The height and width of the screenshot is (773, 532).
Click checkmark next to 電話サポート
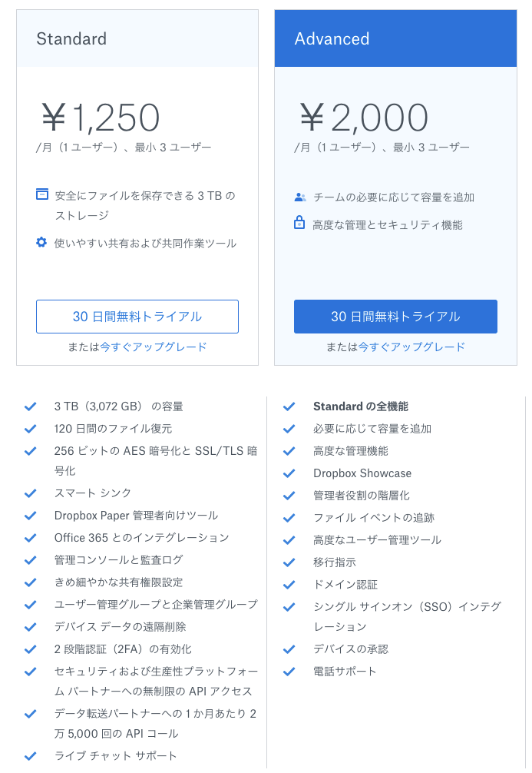[x=289, y=672]
